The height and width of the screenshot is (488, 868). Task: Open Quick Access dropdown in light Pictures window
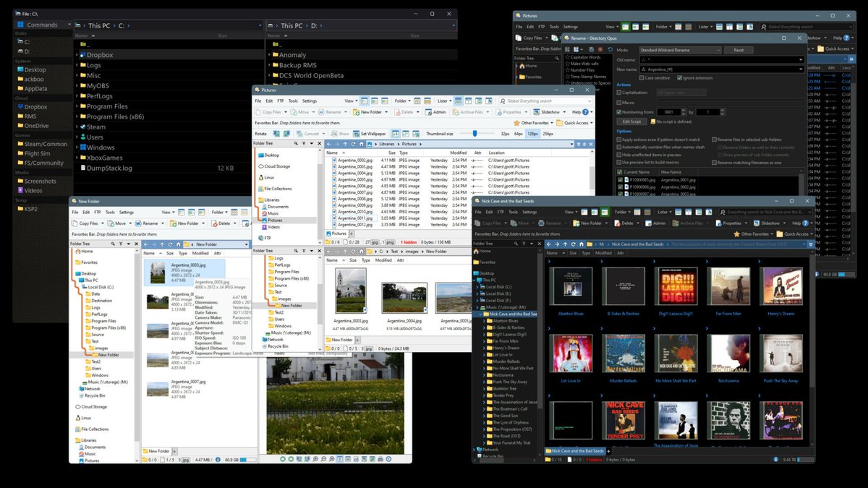(576, 123)
